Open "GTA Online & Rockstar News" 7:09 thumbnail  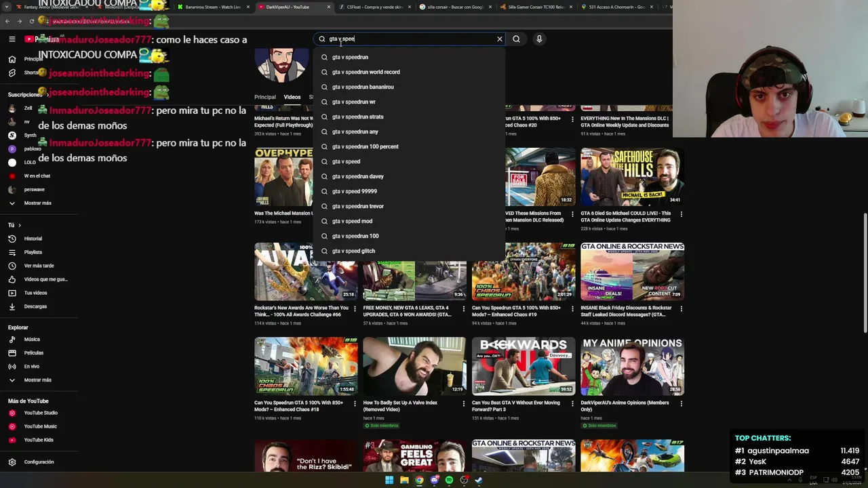coord(632,271)
